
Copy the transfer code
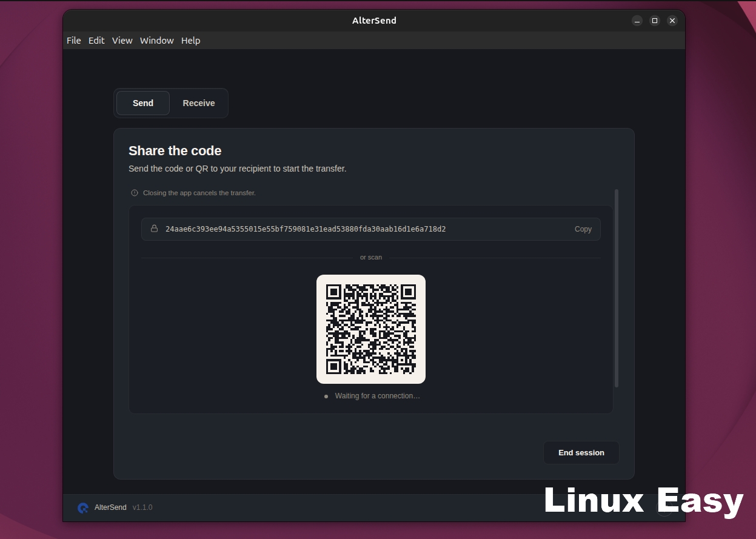[x=583, y=229]
